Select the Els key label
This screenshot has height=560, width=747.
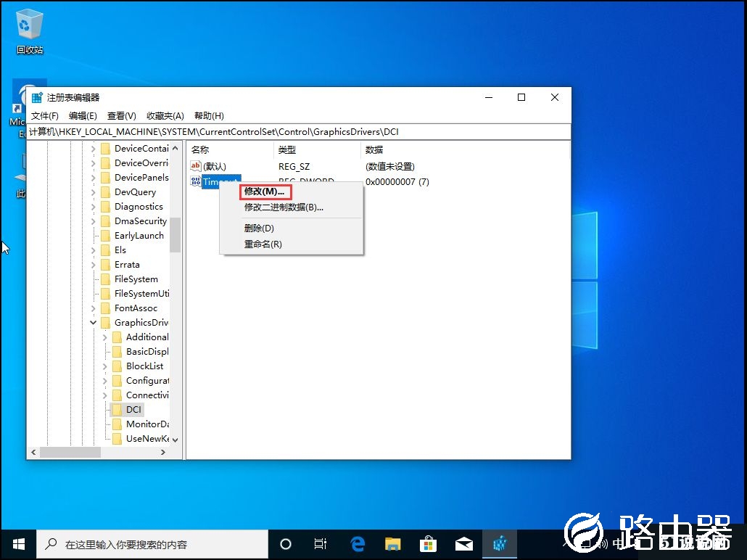120,250
